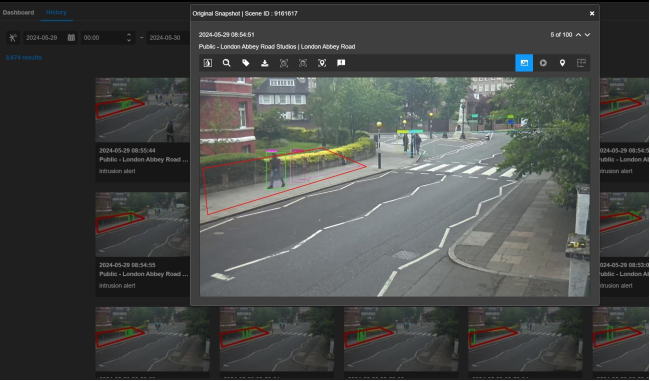
Task: Close the Original Snapshot dialog
Action: click(x=592, y=13)
